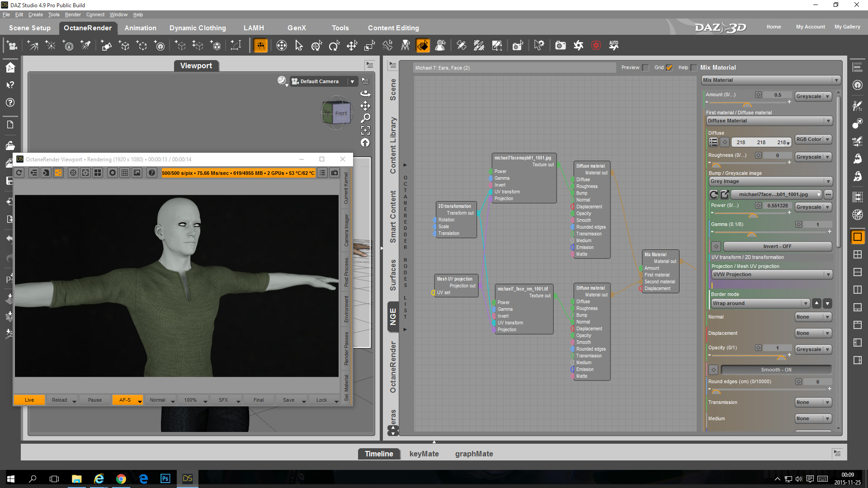Select the Translate move tool icon
This screenshot has height=488, width=868.
coord(352,46)
